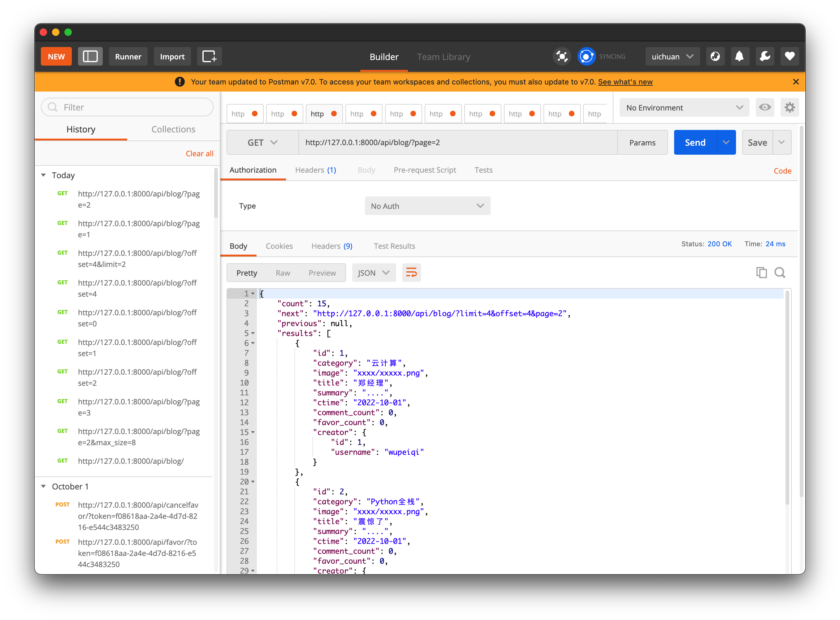Expand No Environment dropdown
Viewport: 840px width, 620px height.
[x=684, y=108]
